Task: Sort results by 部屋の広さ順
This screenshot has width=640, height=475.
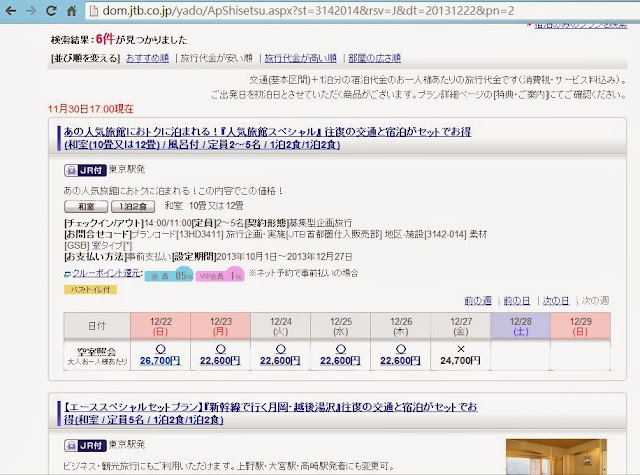Action: click(x=374, y=58)
